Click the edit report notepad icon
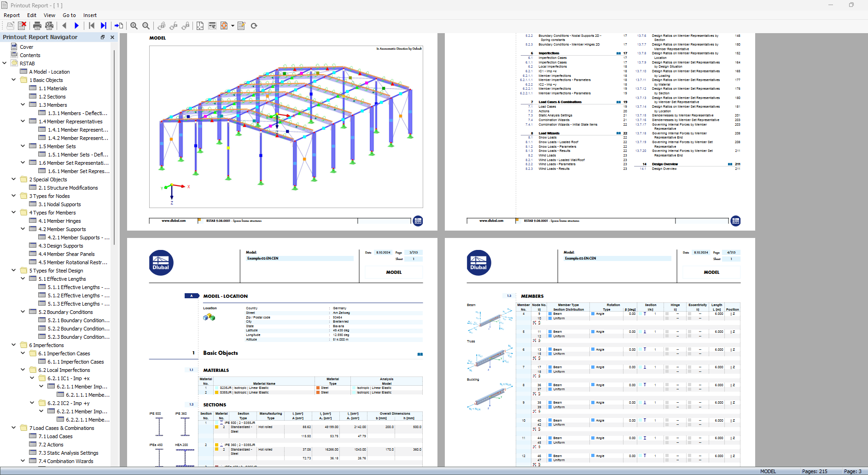Image resolution: width=868 pixels, height=475 pixels. (241, 26)
